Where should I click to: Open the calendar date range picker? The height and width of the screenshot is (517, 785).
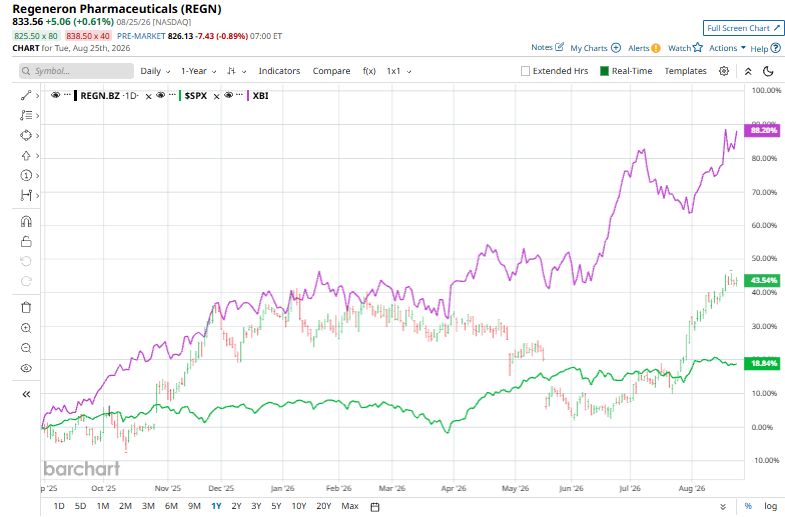374,506
